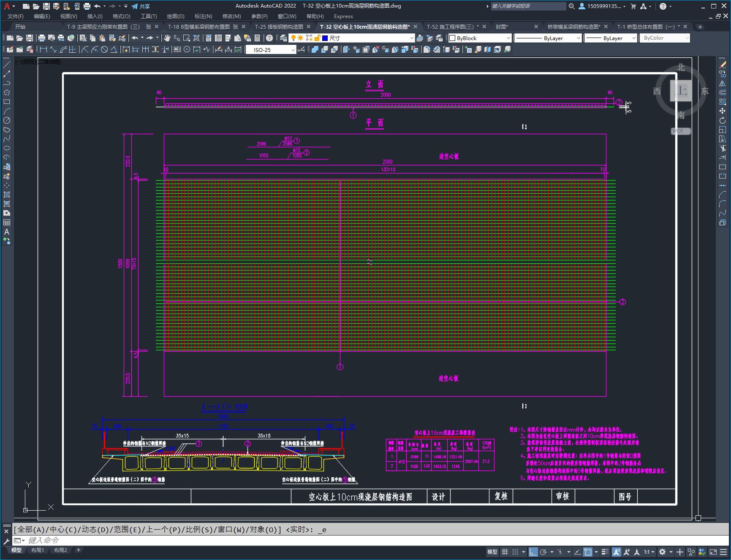Image resolution: width=731 pixels, height=560 pixels.
Task: Toggle Object Snap in status bar
Action: pos(588,552)
